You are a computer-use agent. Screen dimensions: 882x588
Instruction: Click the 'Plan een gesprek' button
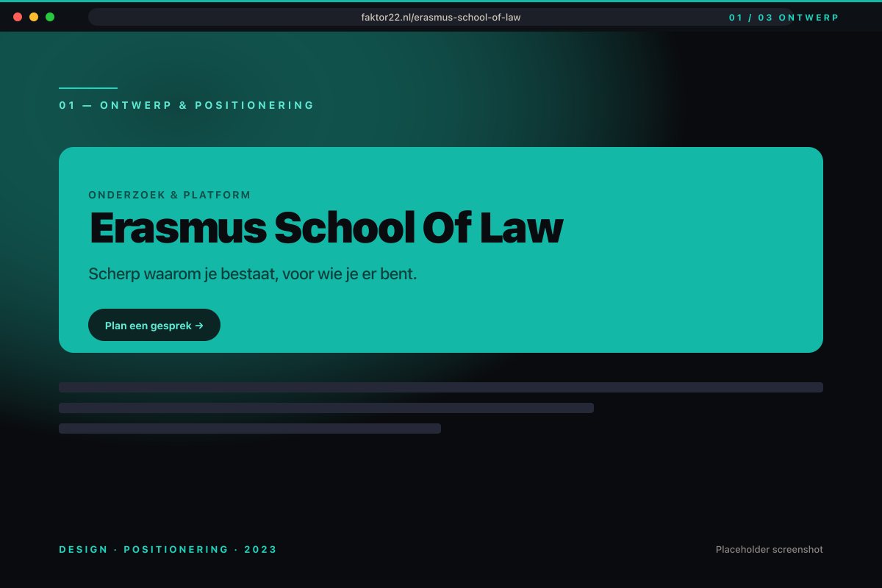(x=154, y=325)
